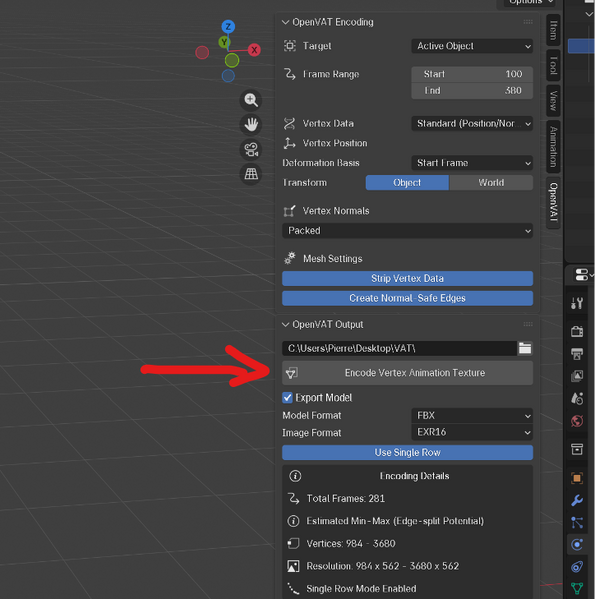Image resolution: width=595 pixels, height=599 pixels.
Task: Open the folder browser for output path
Action: pyautogui.click(x=525, y=348)
